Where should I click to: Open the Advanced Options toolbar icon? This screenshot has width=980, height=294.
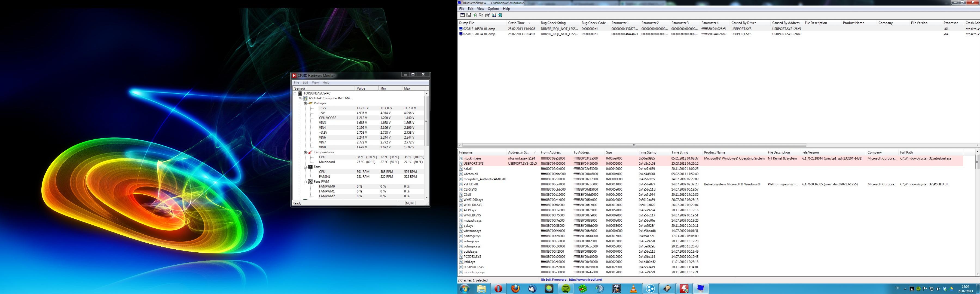click(x=462, y=15)
